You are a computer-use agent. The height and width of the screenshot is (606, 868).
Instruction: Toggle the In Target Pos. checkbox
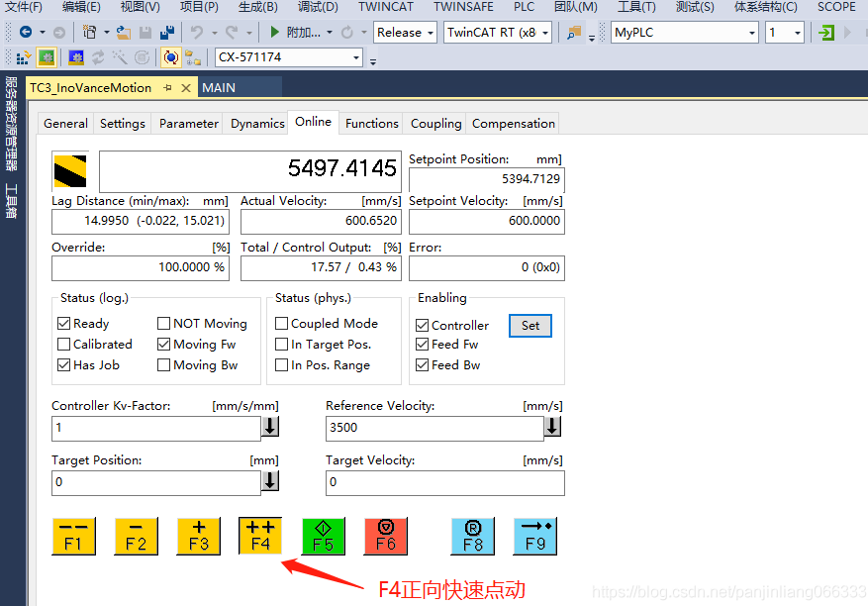coord(281,344)
